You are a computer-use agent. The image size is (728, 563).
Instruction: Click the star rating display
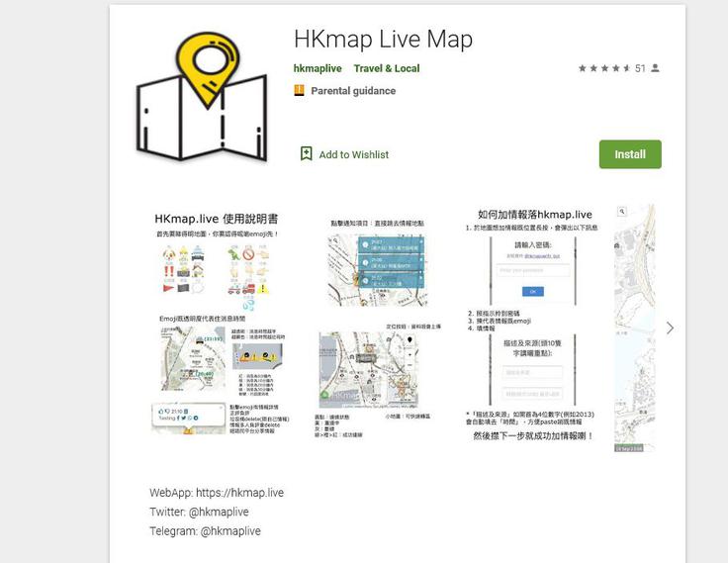point(604,68)
